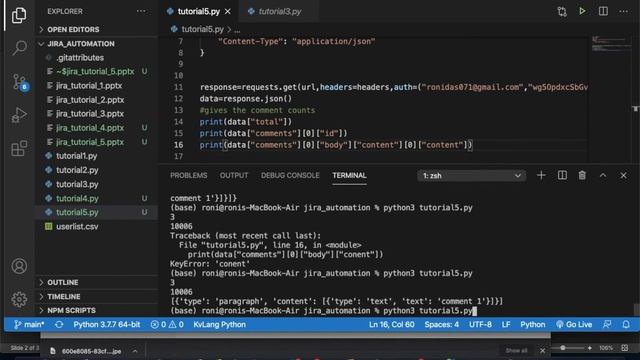This screenshot has width=640, height=360.
Task: Click Ln 16, Col 60 position indicator
Action: tap(391, 324)
